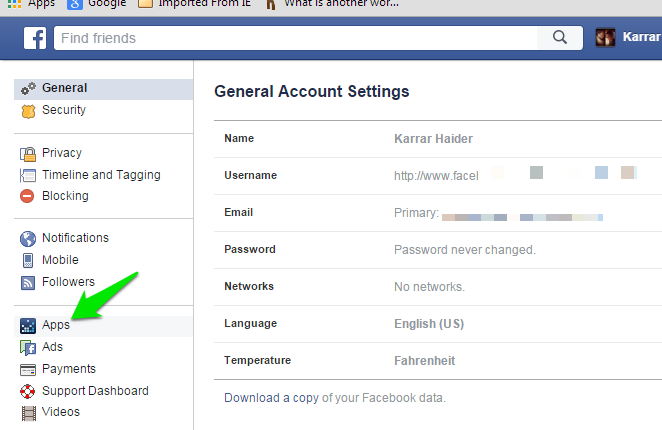Select General settings in the sidebar
The image size is (662, 430).
pyautogui.click(x=103, y=89)
